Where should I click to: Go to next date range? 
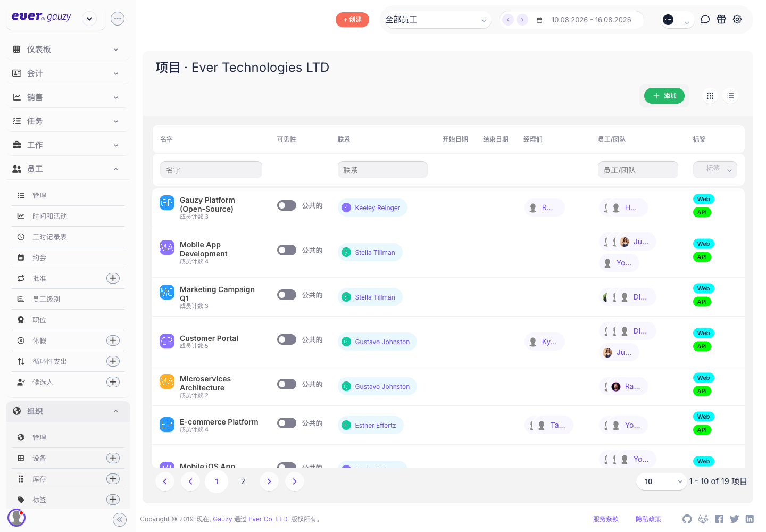tap(522, 20)
